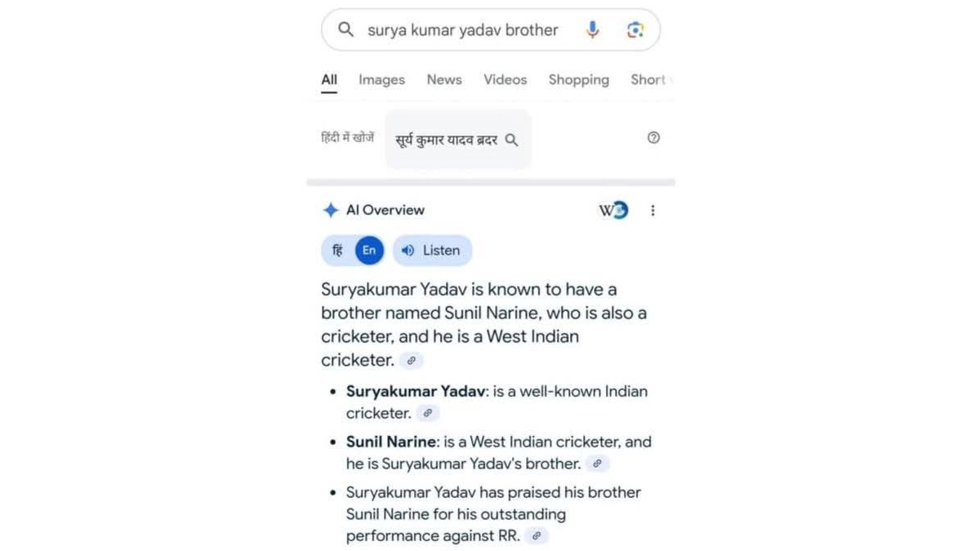Click the 'surya kumar yadav brother' search field
The height and width of the screenshot is (551, 980).
click(x=463, y=30)
